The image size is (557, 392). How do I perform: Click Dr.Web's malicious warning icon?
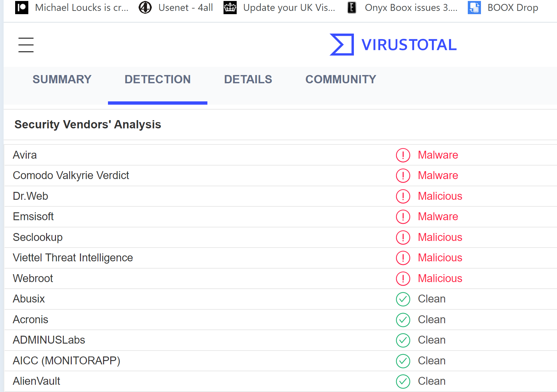403,196
